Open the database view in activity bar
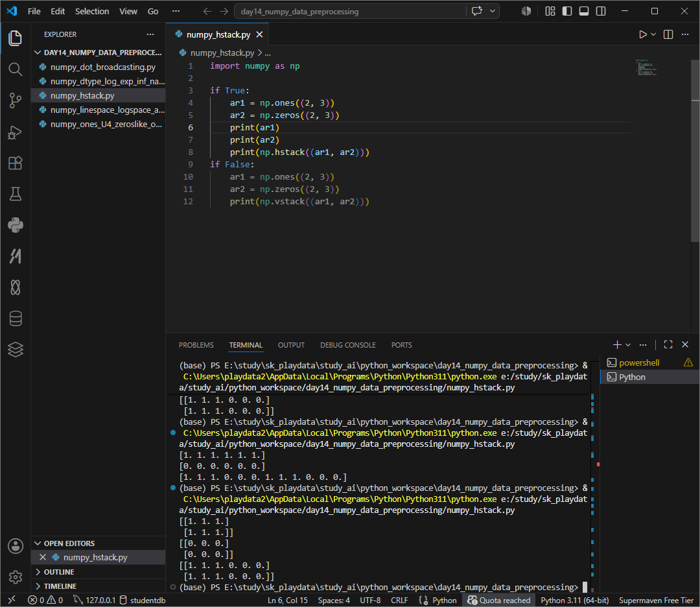The height and width of the screenshot is (607, 700). click(15, 318)
